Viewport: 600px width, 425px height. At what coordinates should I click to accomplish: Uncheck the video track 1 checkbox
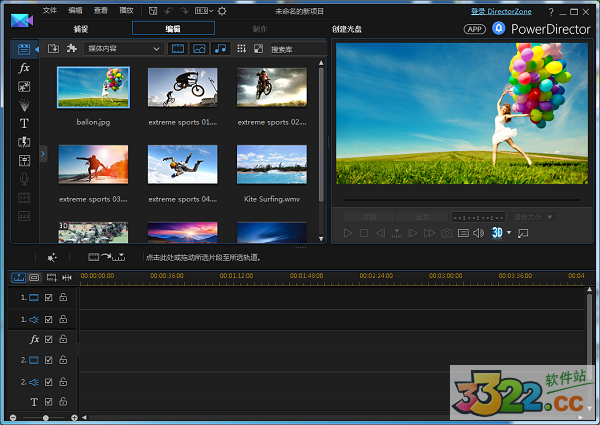49,297
